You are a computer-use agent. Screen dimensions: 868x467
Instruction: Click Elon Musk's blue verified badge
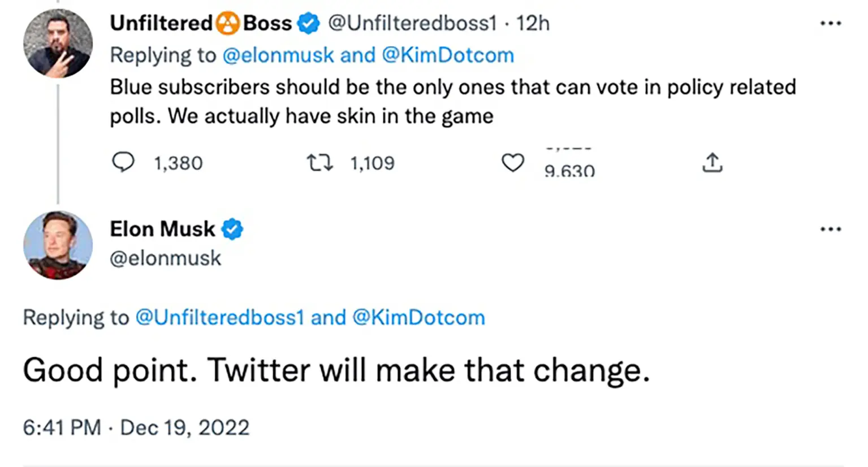pos(232,230)
